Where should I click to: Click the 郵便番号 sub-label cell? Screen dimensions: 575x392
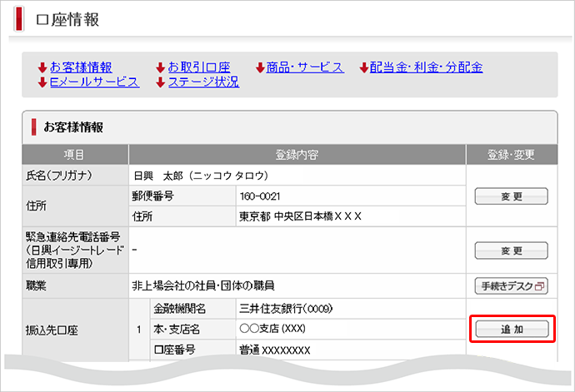coord(182,196)
